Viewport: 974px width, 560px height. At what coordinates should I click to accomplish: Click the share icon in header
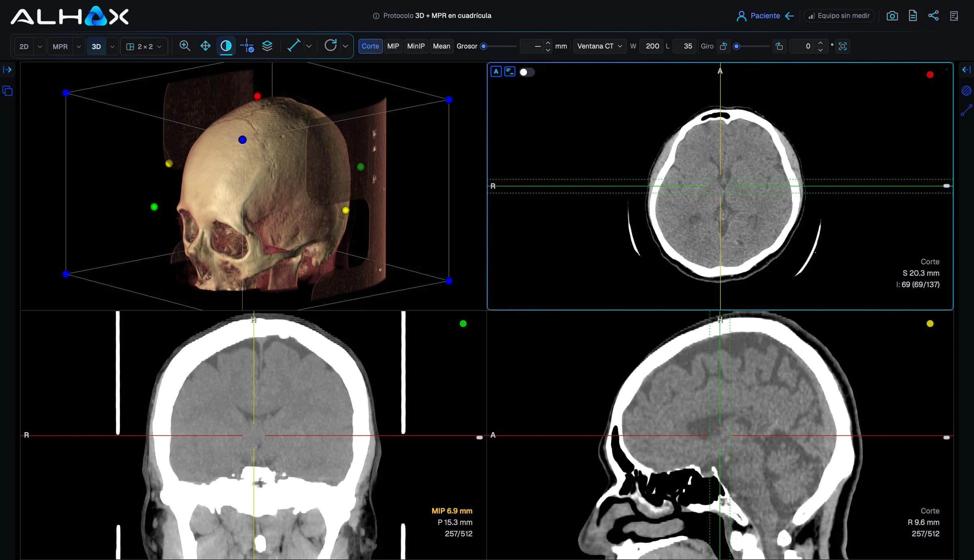click(933, 16)
